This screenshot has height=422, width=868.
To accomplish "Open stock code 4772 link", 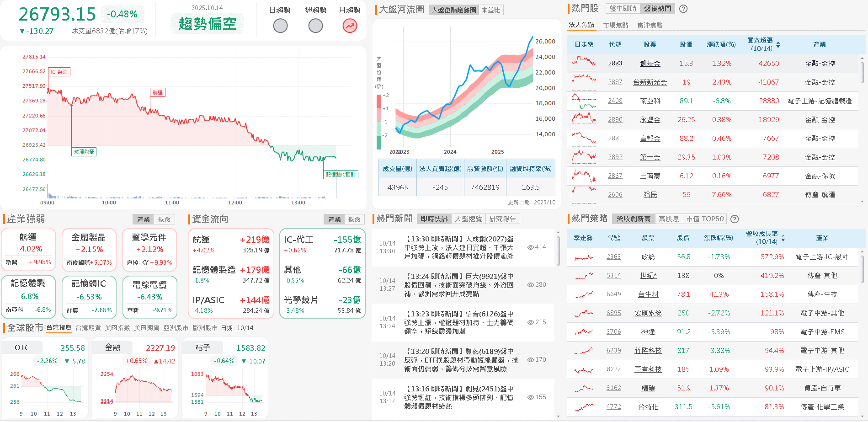I will pyautogui.click(x=614, y=407).
